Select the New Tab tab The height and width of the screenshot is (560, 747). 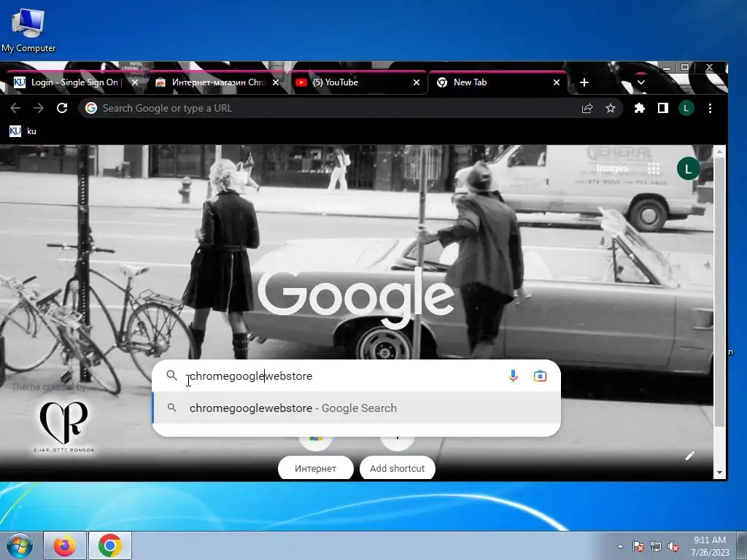pos(497,82)
